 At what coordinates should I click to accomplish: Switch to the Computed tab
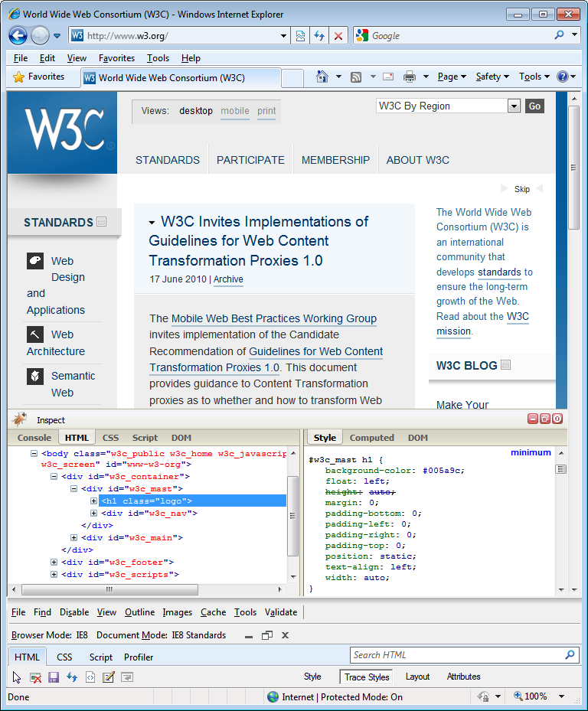pyautogui.click(x=371, y=438)
